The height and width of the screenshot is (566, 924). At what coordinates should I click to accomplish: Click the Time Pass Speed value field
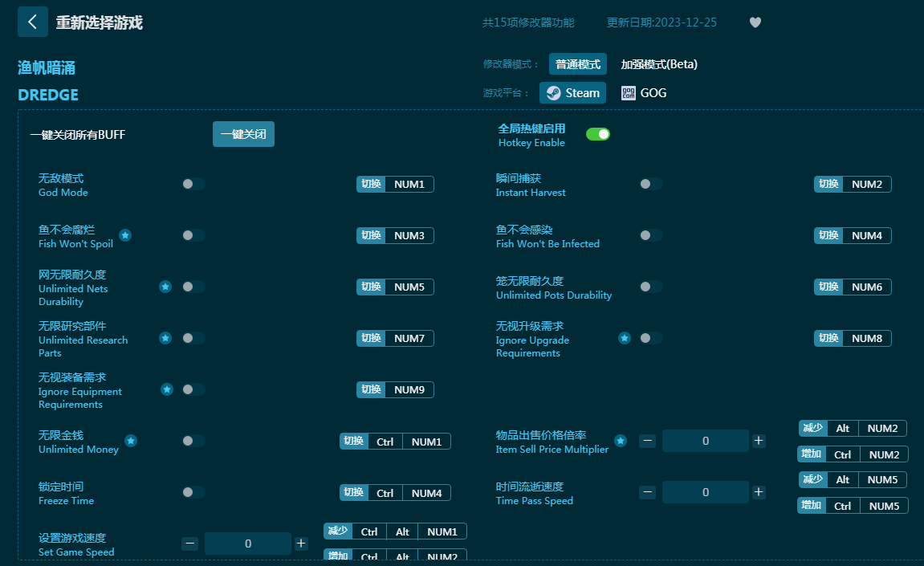coord(705,492)
